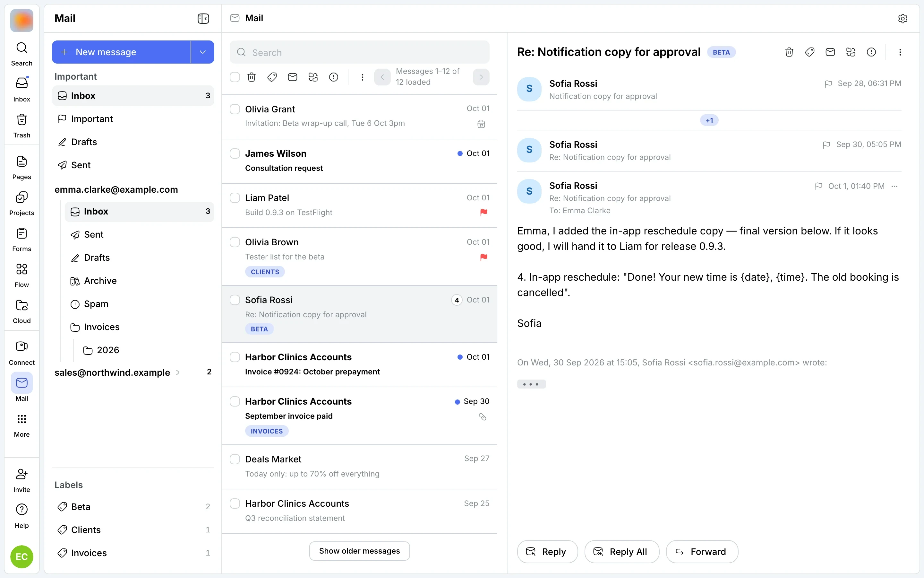The width and height of the screenshot is (924, 578).
Task: Focus the mail Search field
Action: [359, 52]
